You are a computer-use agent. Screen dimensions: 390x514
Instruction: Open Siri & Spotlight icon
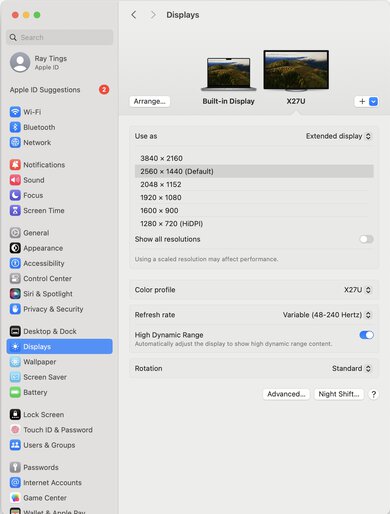click(15, 294)
